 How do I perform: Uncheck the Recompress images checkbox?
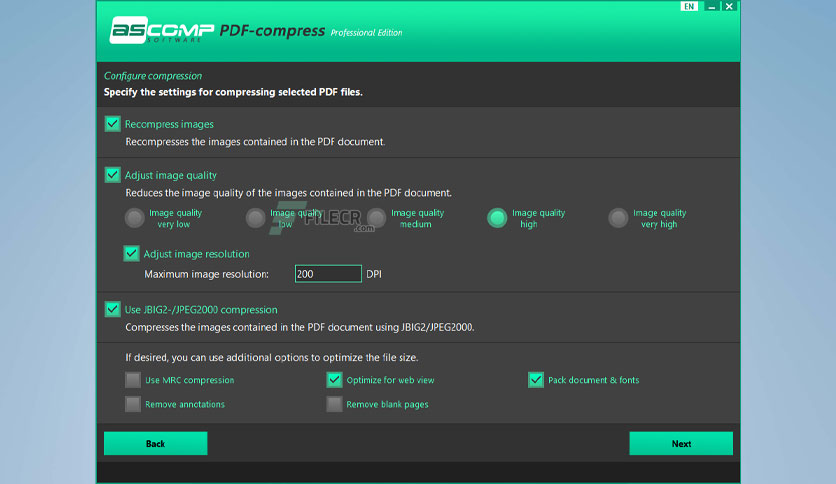coord(112,124)
